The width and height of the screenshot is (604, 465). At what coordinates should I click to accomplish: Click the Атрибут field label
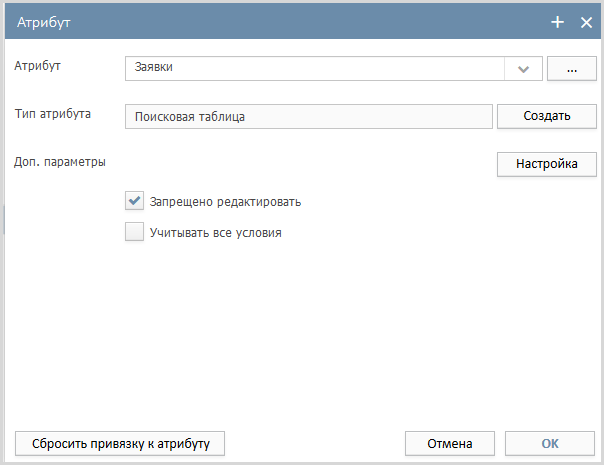tap(37, 66)
